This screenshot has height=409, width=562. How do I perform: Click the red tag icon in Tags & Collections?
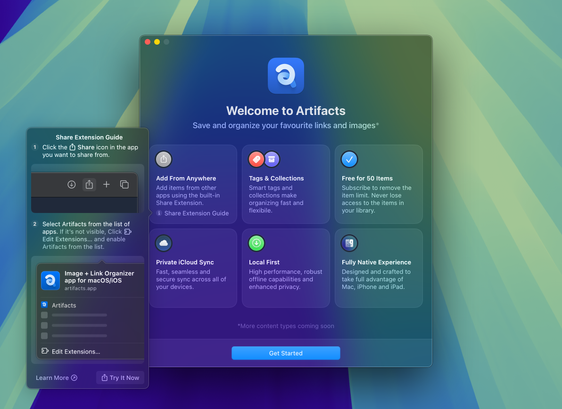[x=256, y=159]
